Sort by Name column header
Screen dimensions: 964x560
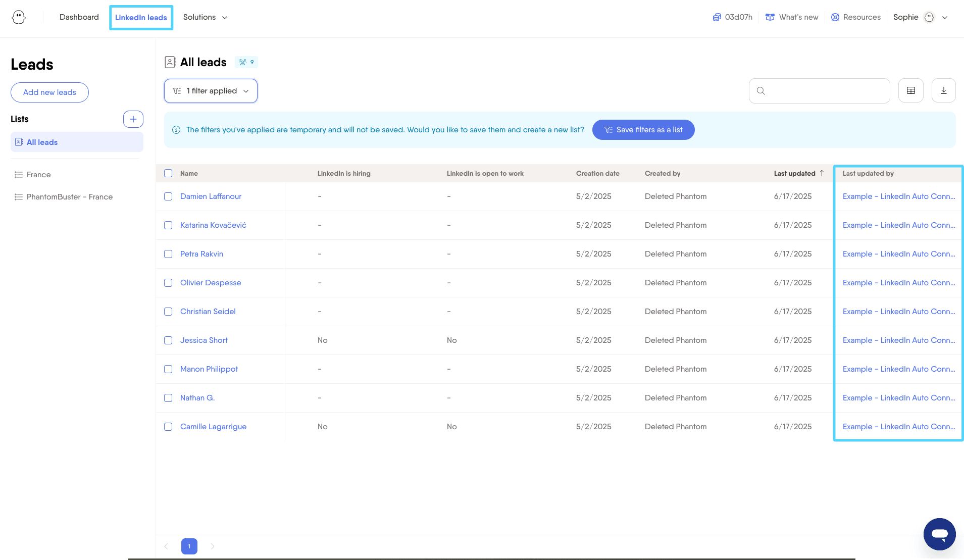(189, 173)
